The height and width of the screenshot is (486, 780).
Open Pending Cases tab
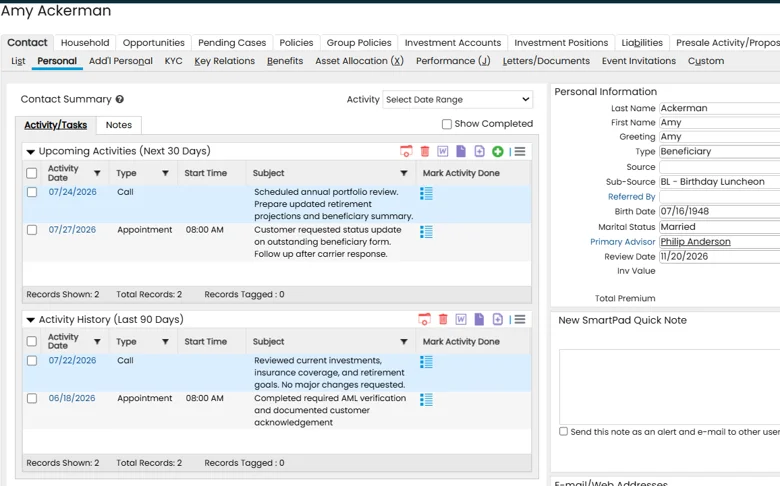(x=232, y=43)
